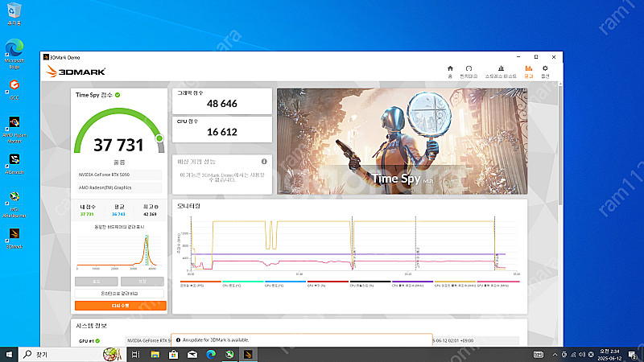
Task: Click the orange run again button
Action: click(120, 306)
